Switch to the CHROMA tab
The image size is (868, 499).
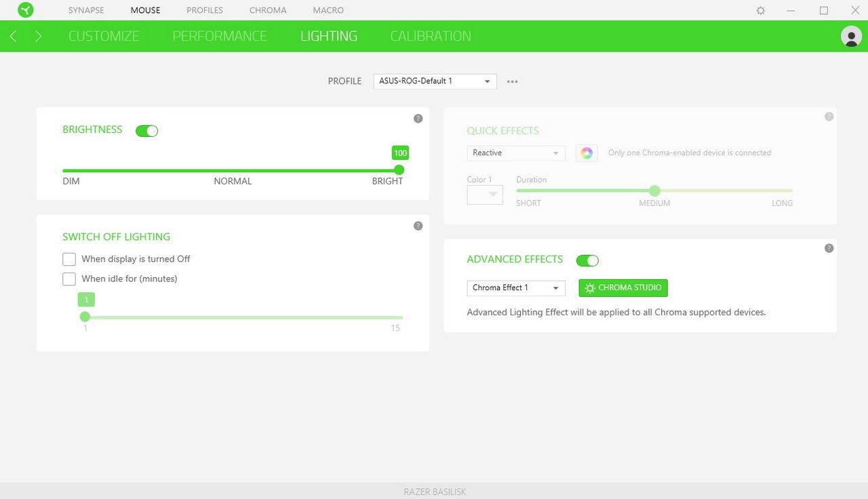click(x=268, y=10)
